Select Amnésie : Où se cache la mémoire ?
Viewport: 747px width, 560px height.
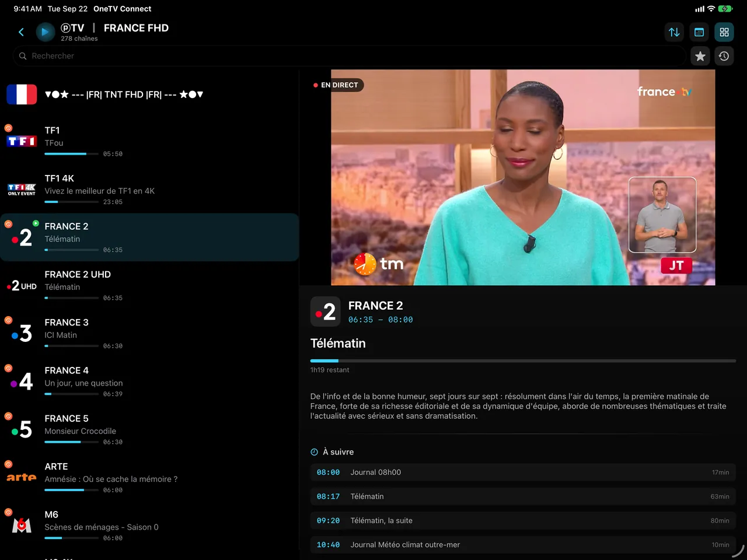click(111, 479)
